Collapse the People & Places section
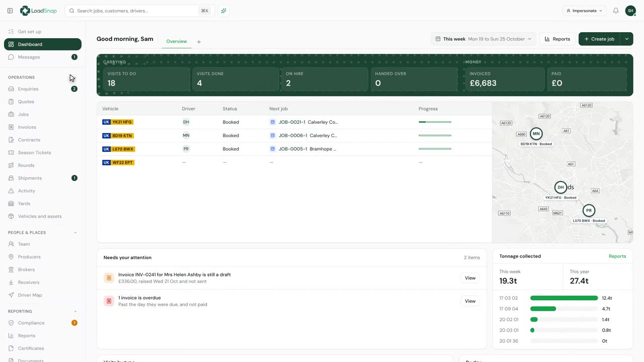The image size is (644, 362). click(x=75, y=232)
